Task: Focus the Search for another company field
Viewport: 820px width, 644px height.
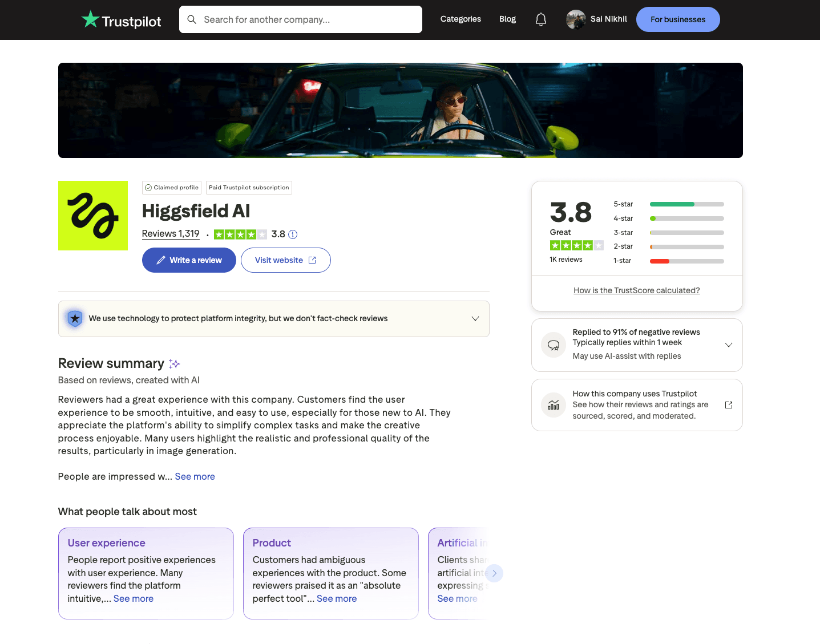Action: click(x=301, y=19)
